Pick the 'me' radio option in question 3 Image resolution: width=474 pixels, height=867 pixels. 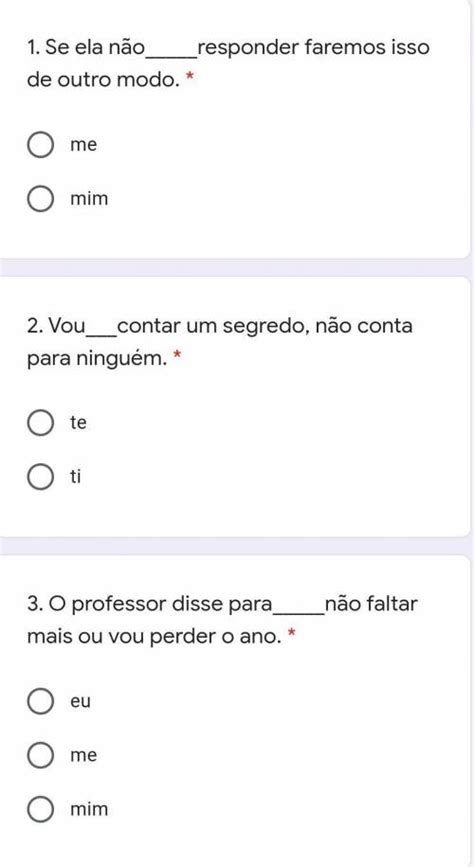click(40, 755)
